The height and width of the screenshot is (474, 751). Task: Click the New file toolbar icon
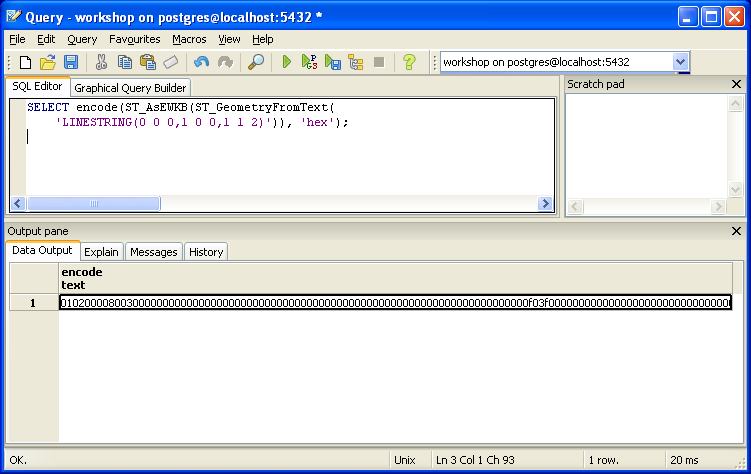point(25,62)
